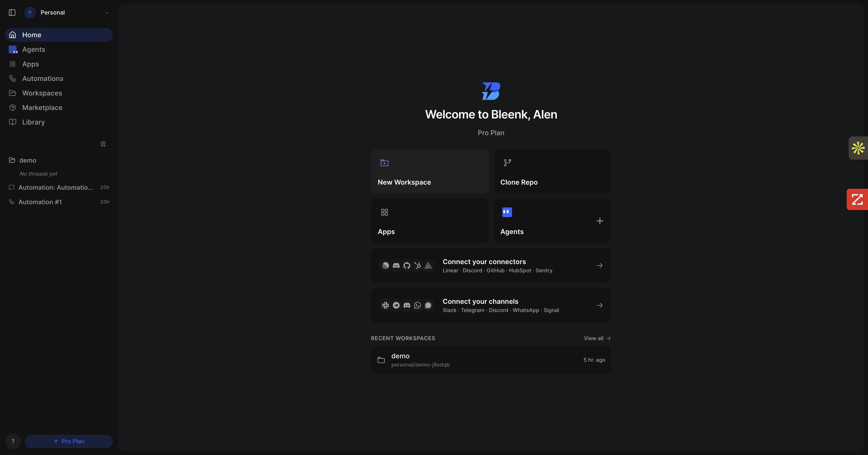
Task: Click the Bleenk logo
Action: pyautogui.click(x=491, y=91)
